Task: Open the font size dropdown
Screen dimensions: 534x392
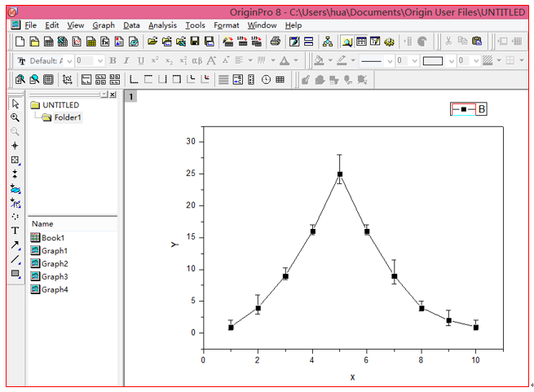Action: tap(100, 61)
